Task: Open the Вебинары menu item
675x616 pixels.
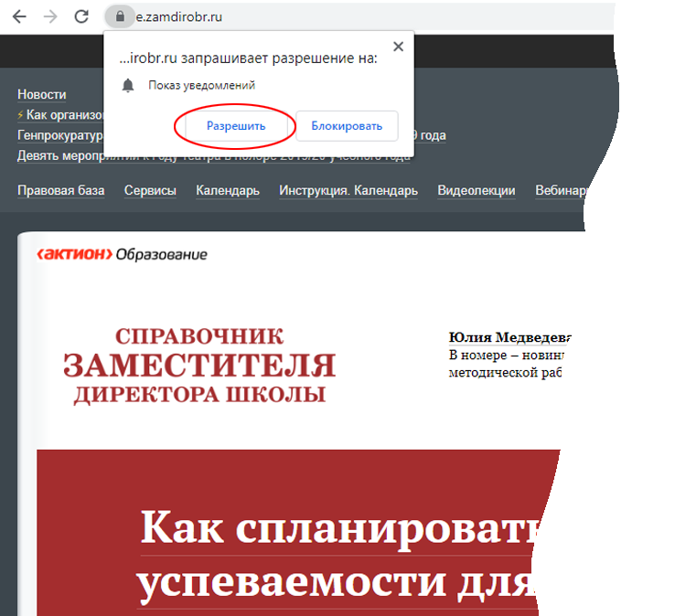Action: (x=560, y=190)
